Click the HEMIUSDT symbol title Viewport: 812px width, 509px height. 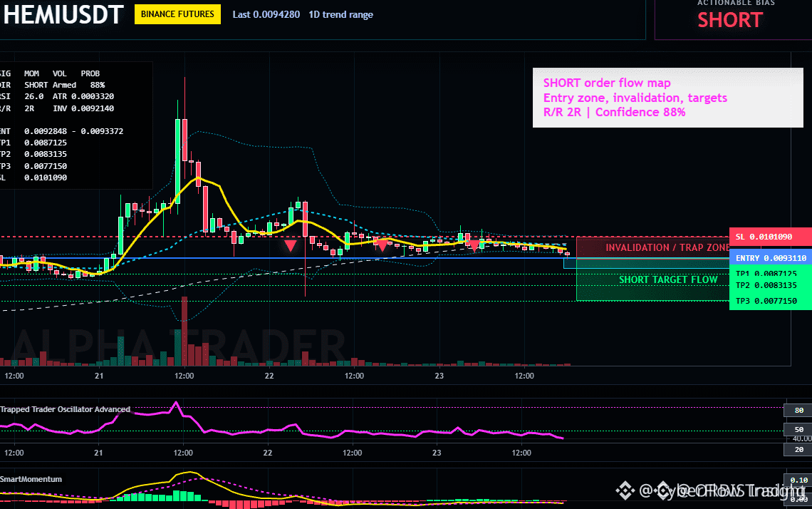point(63,15)
